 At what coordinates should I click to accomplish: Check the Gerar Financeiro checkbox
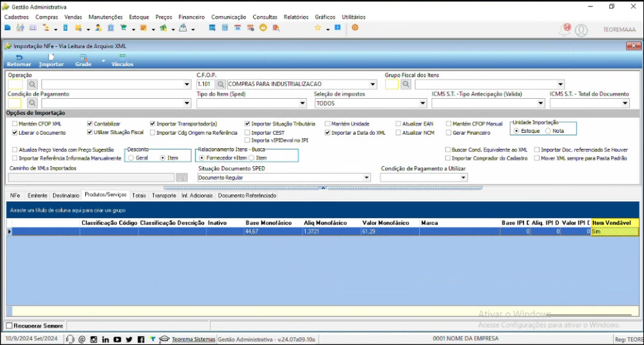(449, 133)
